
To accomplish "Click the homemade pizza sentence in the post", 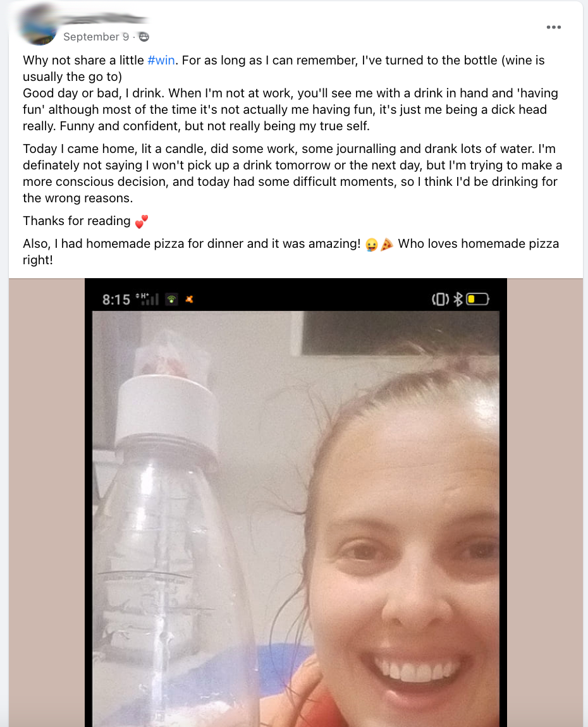I will pyautogui.click(x=291, y=252).
